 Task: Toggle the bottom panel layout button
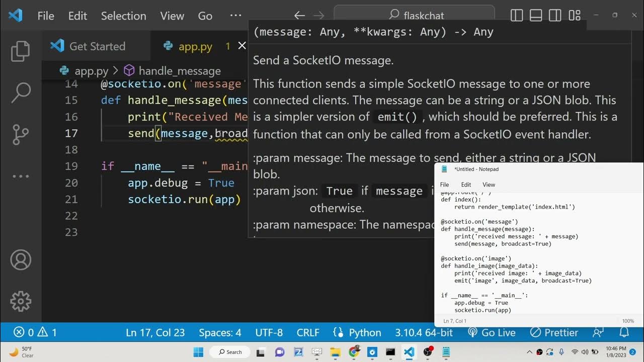click(536, 16)
